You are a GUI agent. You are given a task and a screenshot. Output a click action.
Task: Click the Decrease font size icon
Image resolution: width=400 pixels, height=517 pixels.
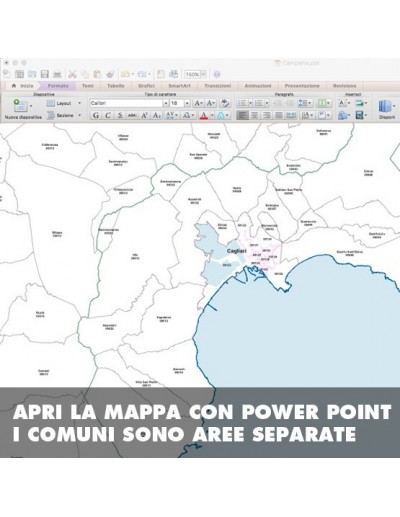coord(211,103)
